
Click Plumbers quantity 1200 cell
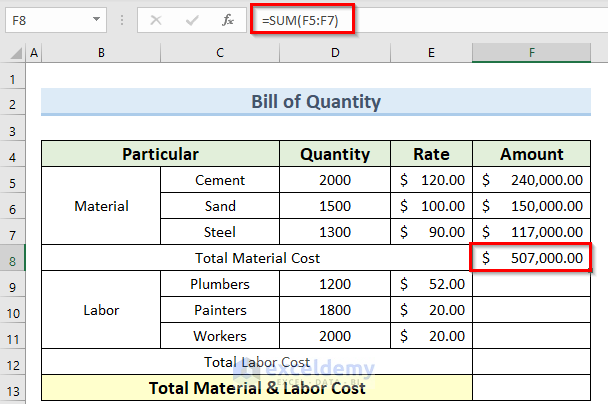tap(335, 284)
